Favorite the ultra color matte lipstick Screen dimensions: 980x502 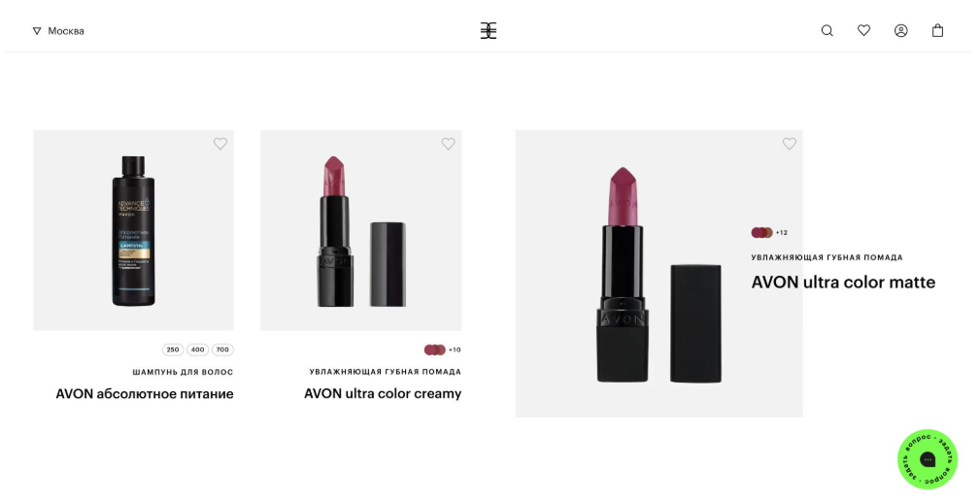(790, 144)
